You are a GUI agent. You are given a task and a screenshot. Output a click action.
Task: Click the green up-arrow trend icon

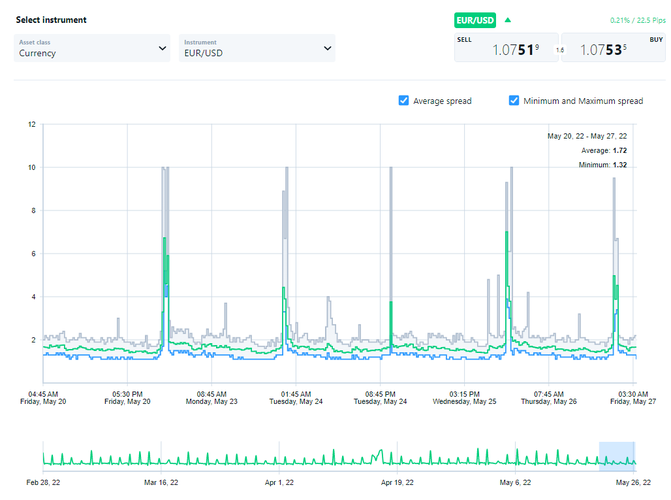pos(507,19)
